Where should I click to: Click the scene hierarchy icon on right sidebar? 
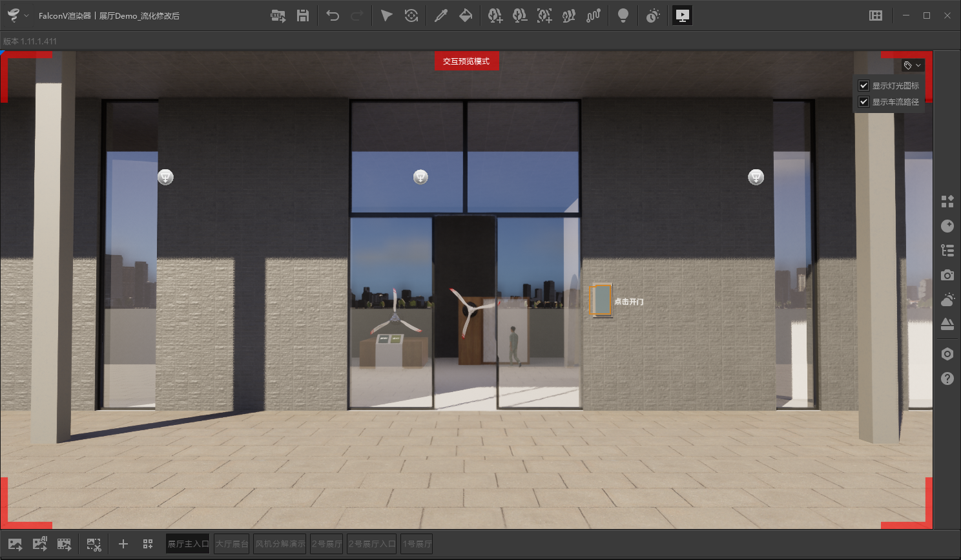pos(947,249)
